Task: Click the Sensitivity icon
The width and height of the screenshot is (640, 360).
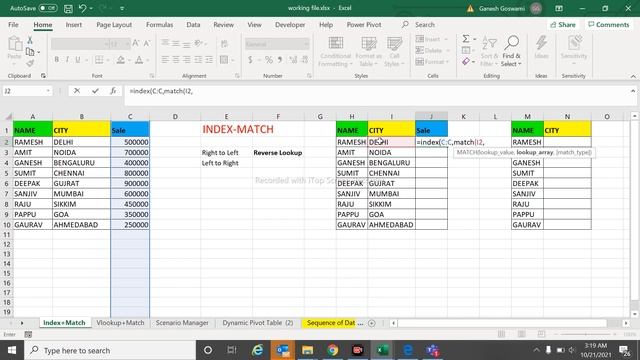Action: point(574,43)
